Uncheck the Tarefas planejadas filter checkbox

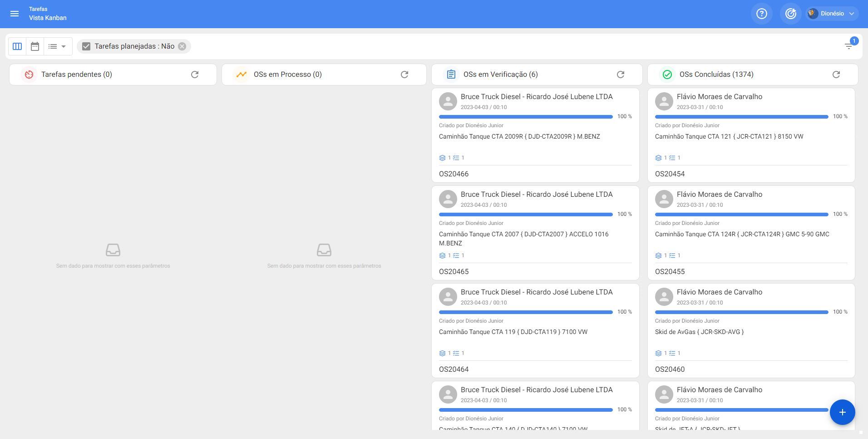pyautogui.click(x=86, y=46)
